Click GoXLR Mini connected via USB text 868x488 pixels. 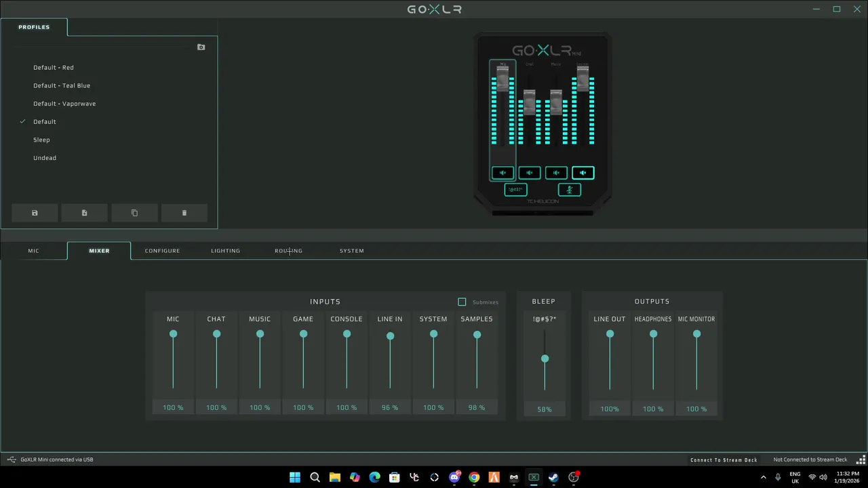click(x=57, y=460)
